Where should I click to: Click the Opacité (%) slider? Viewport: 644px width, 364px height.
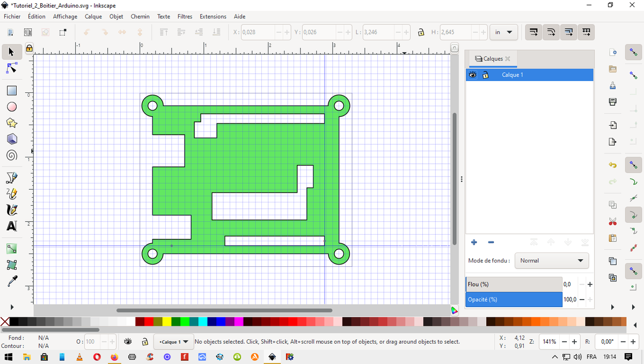514,300
